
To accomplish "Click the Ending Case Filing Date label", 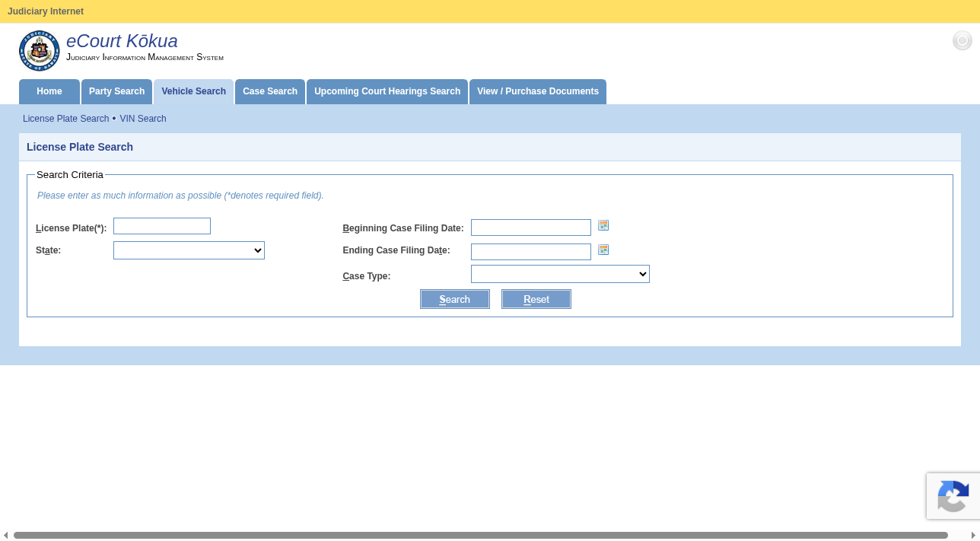I will click(x=396, y=250).
